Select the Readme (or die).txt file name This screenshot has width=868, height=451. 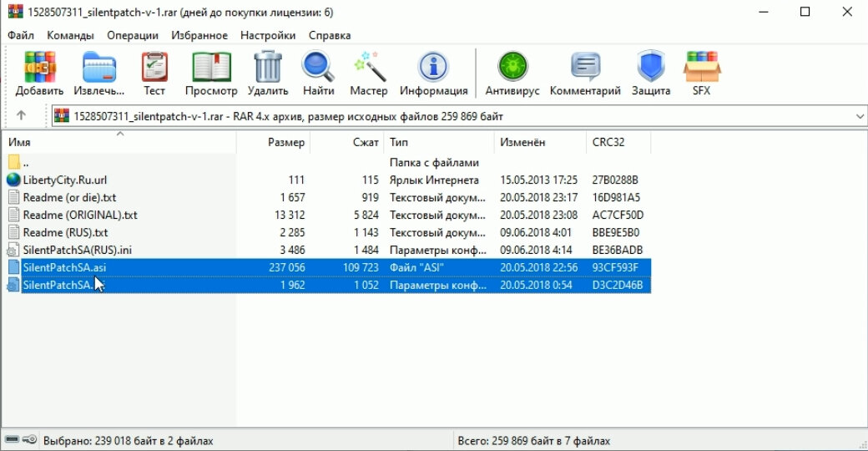click(69, 197)
